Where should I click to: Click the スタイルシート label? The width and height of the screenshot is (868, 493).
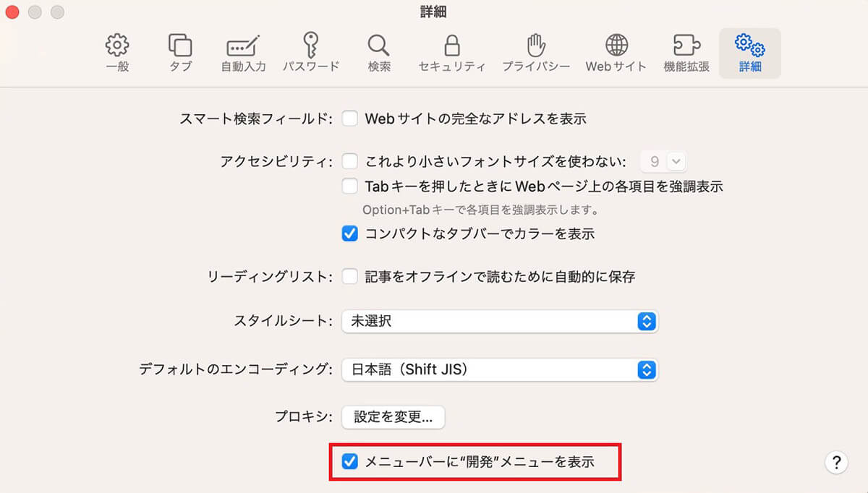click(x=284, y=321)
